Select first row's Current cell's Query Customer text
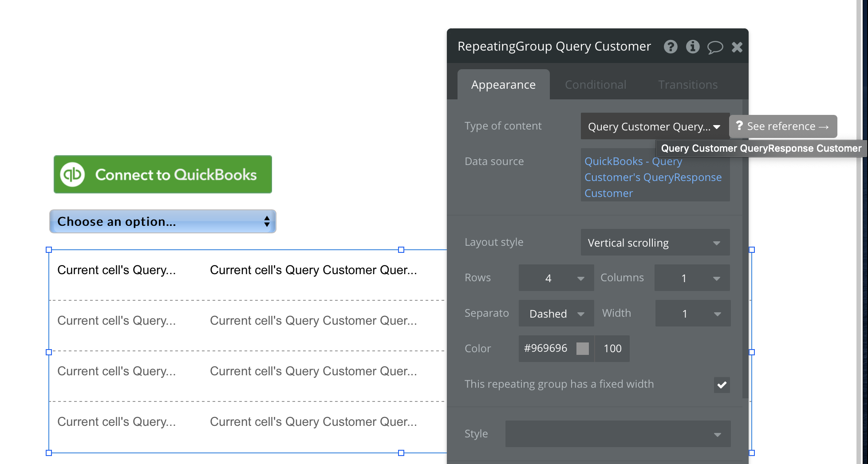The image size is (868, 464). [313, 270]
